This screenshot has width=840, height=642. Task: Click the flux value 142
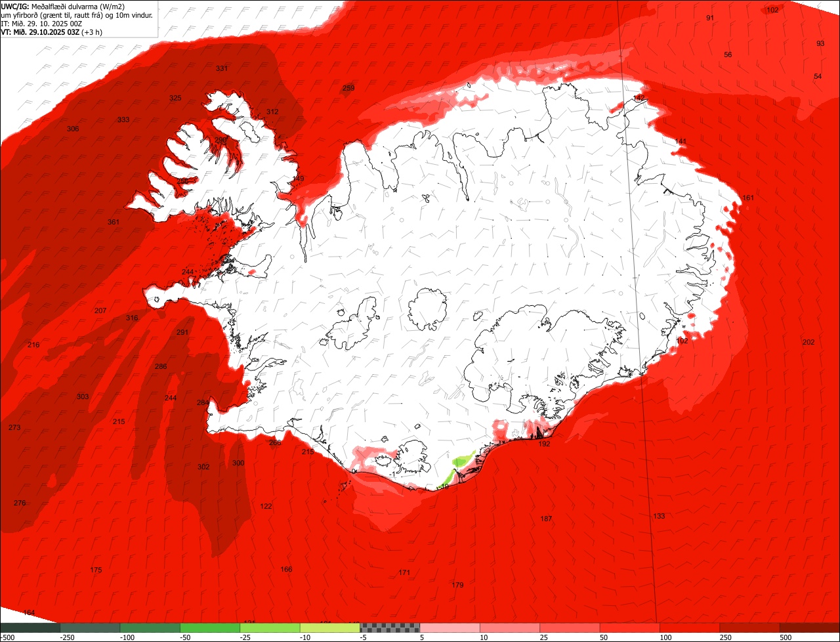tap(639, 98)
